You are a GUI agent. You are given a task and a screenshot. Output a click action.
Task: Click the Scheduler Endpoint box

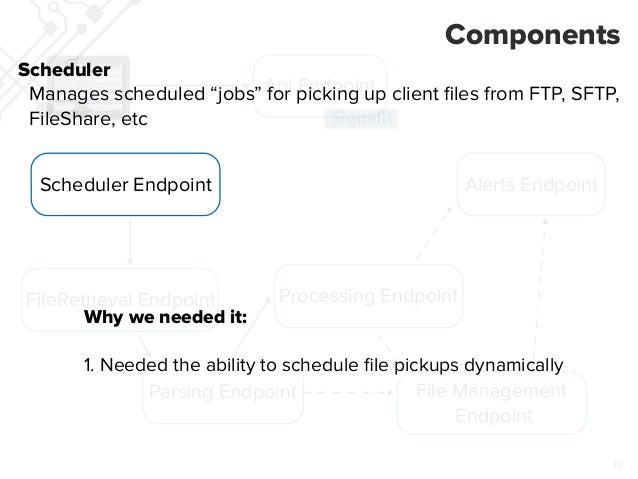(125, 184)
